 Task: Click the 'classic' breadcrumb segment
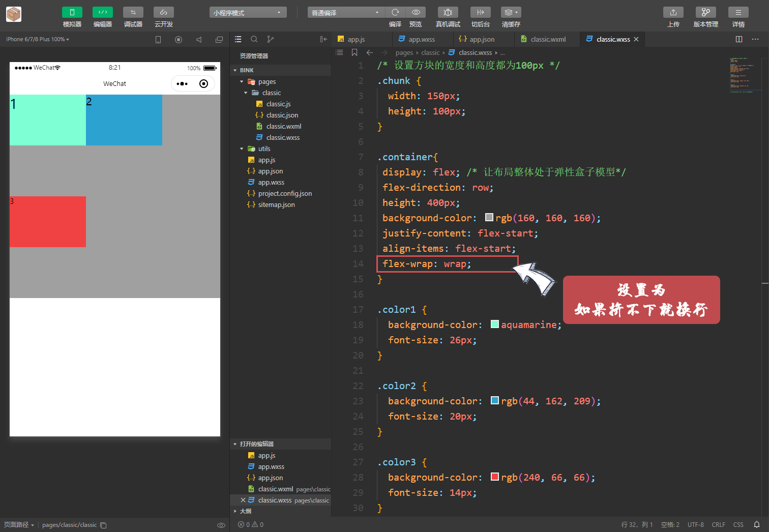click(430, 53)
